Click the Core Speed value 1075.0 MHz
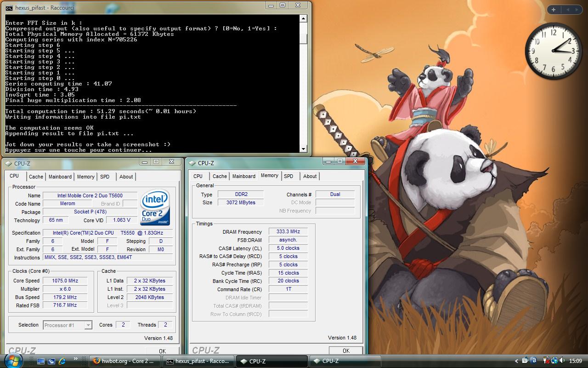Image resolution: width=588 pixels, height=368 pixels. tap(65, 281)
